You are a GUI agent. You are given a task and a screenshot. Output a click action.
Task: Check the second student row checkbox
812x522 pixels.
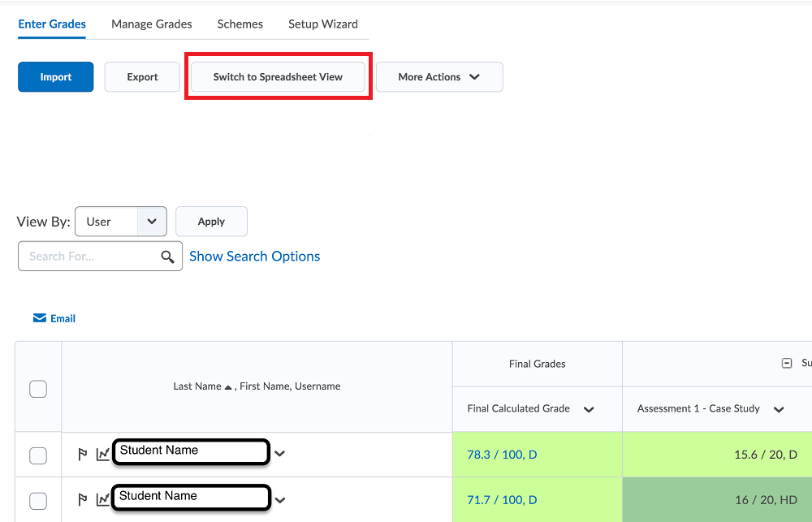38,500
